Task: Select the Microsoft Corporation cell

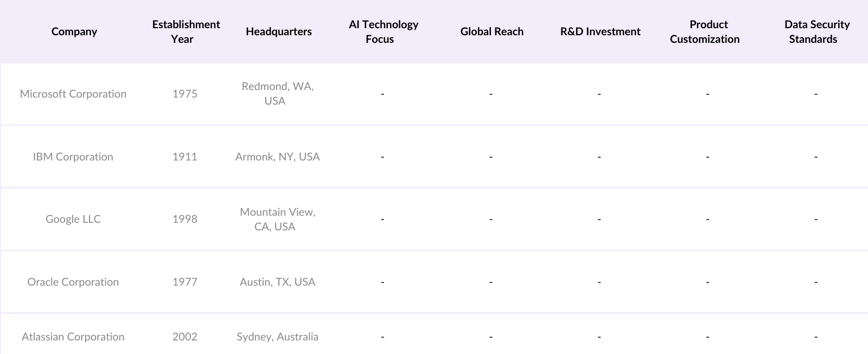Action: pyautogui.click(x=73, y=94)
